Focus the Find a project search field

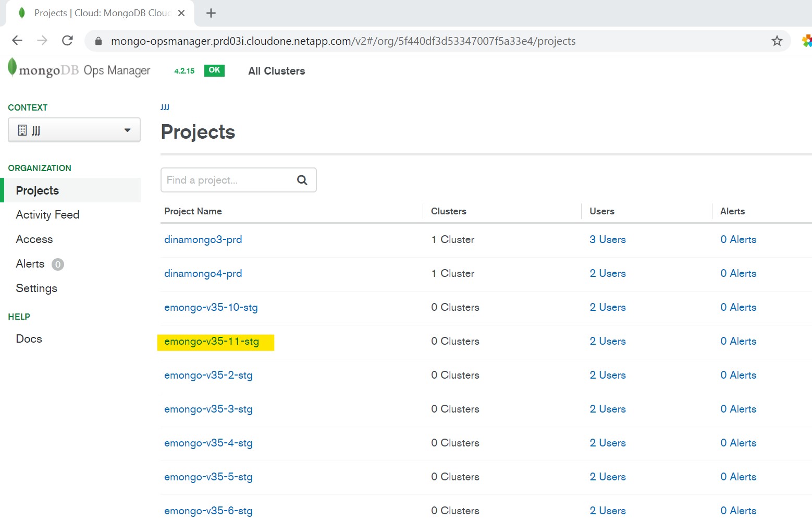pos(228,180)
